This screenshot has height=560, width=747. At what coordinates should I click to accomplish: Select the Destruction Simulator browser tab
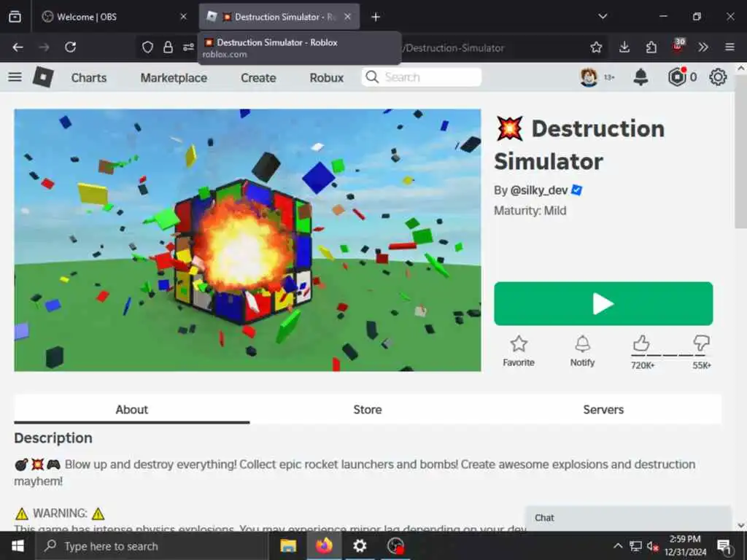click(x=279, y=17)
